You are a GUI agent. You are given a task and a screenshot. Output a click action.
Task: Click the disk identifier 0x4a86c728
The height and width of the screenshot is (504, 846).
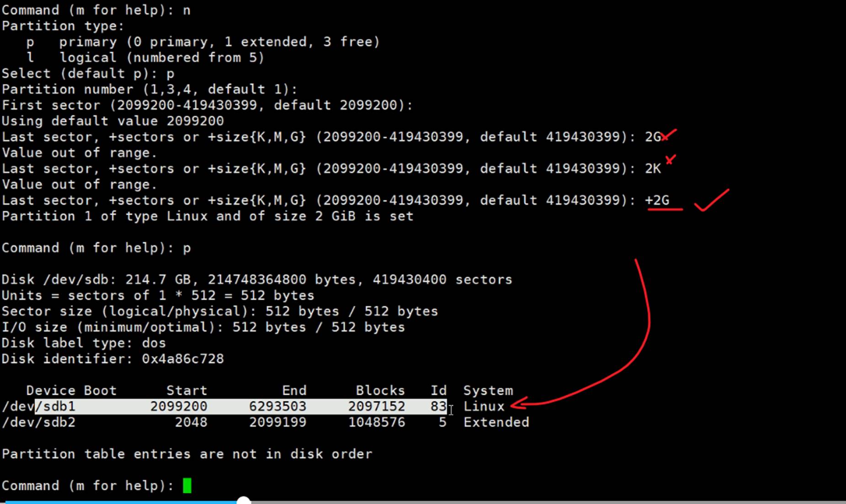[x=182, y=359]
